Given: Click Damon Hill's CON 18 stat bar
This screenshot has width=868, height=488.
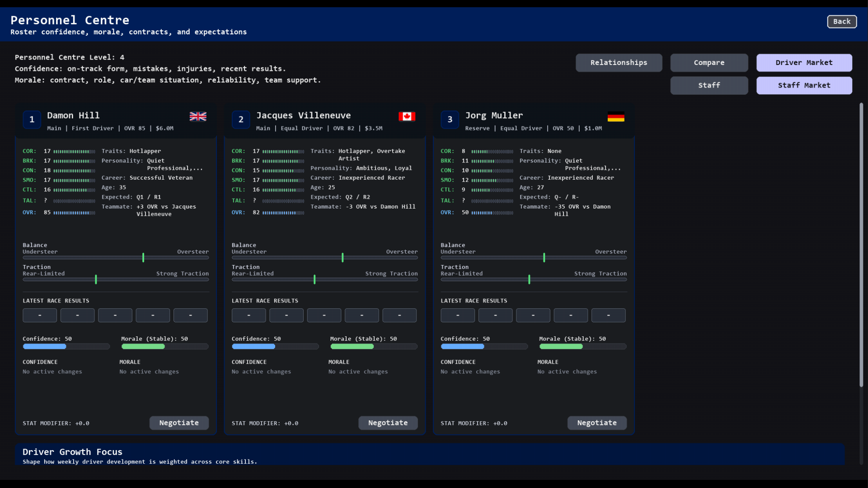Looking at the screenshot, I should tap(74, 171).
